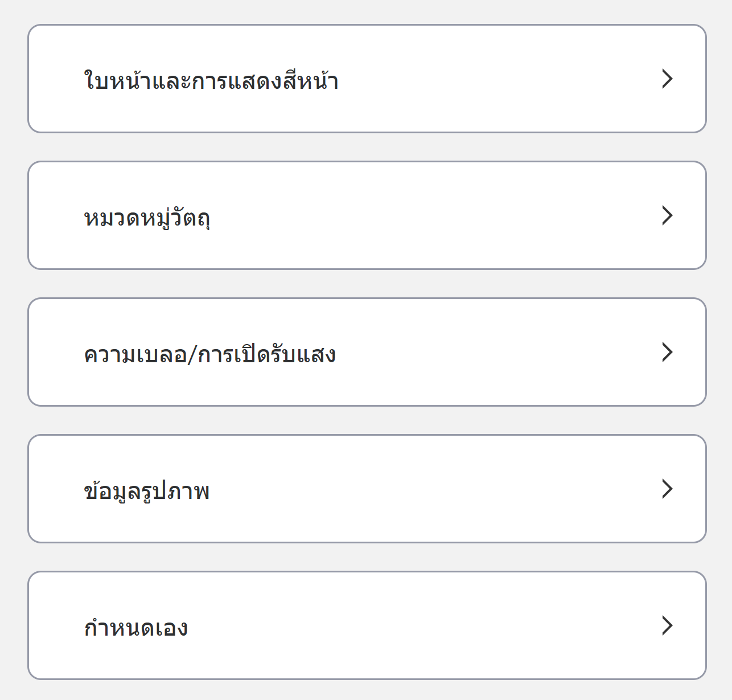The height and width of the screenshot is (700, 732).
Task: Click the arrow icon next to หมวดหมู่วัตถุ
Action: 667,215
